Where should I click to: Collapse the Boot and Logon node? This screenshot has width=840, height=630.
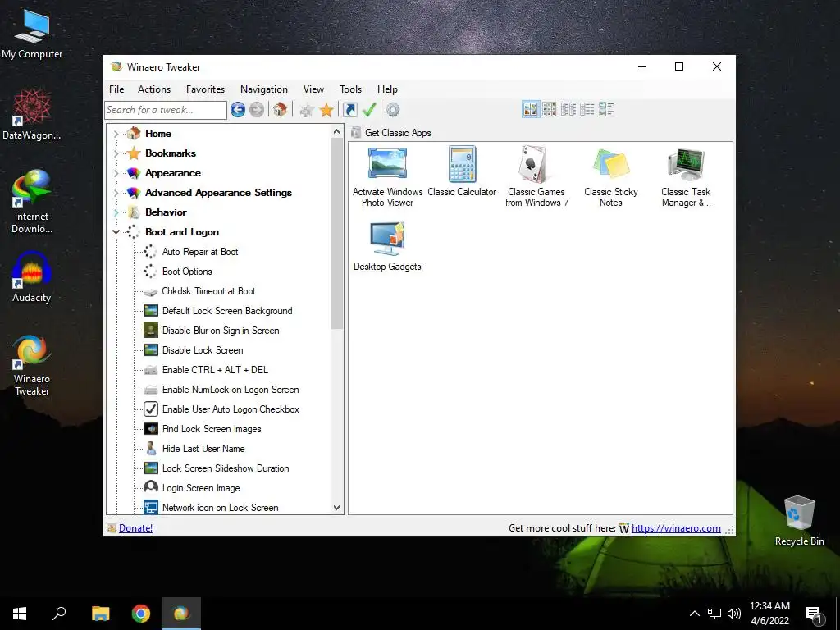tap(116, 232)
